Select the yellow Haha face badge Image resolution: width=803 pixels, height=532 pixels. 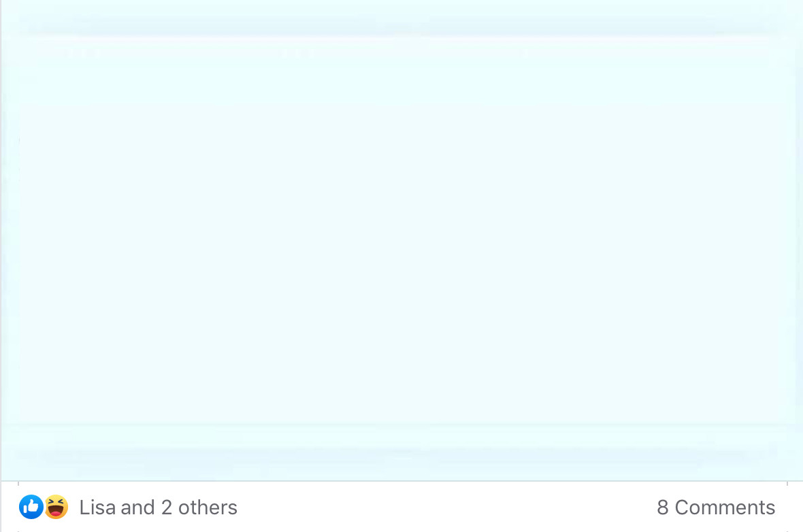[56, 507]
